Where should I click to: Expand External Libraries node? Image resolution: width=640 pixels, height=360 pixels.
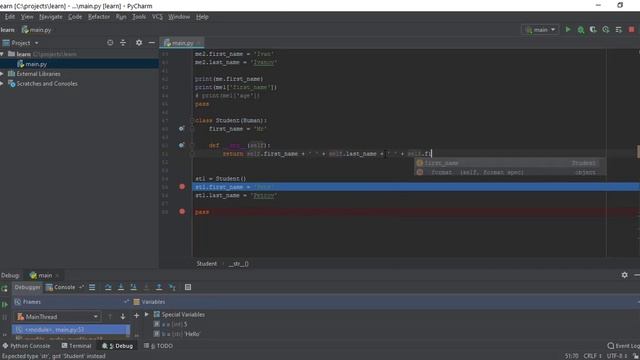[2, 74]
